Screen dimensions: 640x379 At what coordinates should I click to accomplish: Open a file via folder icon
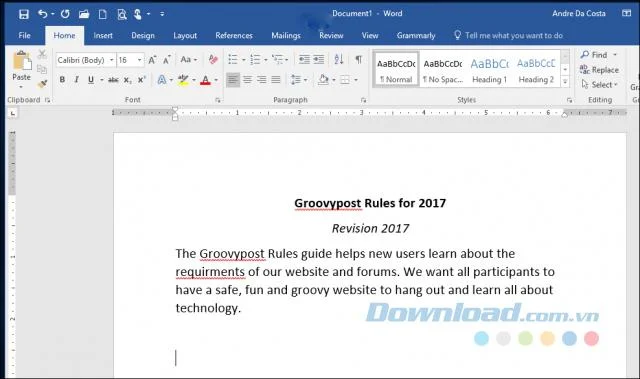point(84,14)
